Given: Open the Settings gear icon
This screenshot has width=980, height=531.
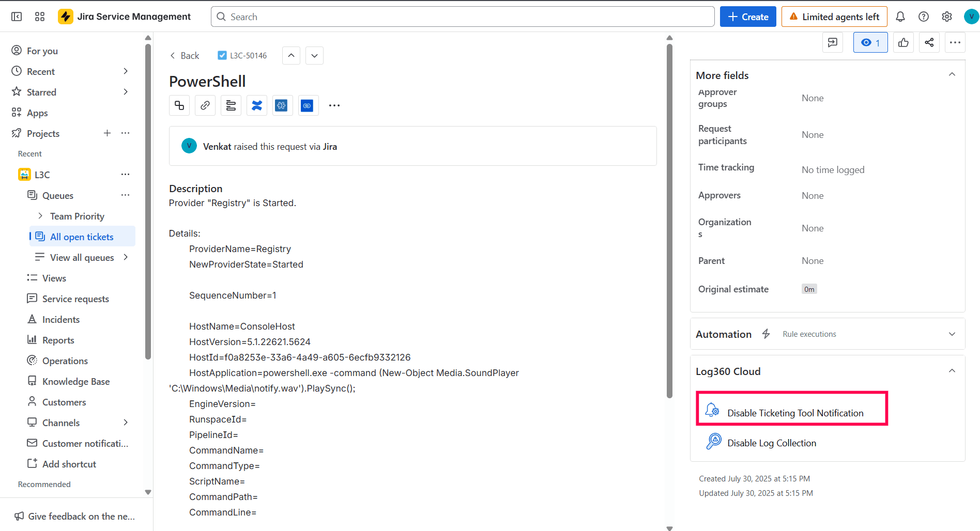Looking at the screenshot, I should tap(946, 16).
